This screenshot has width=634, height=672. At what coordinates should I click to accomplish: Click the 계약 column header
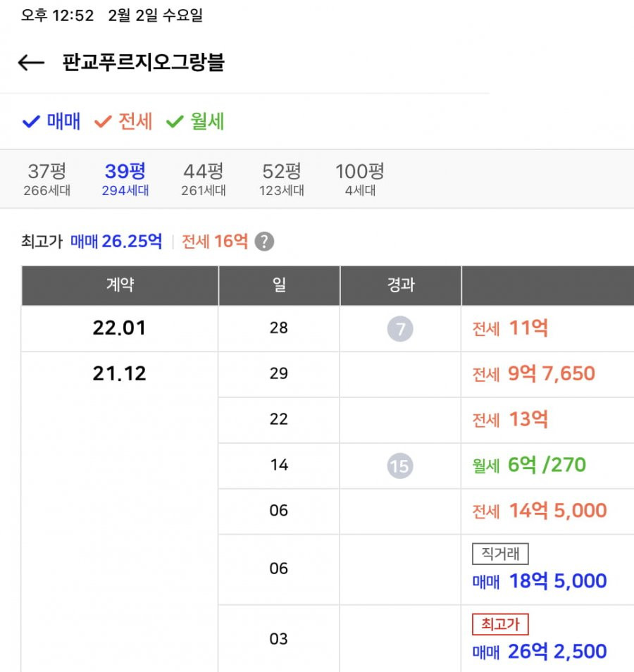click(x=120, y=285)
